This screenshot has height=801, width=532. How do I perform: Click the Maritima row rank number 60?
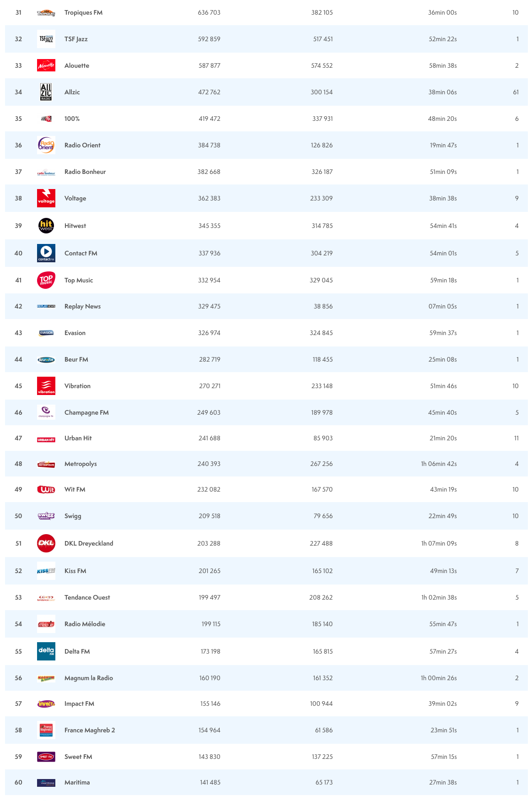[x=18, y=782]
